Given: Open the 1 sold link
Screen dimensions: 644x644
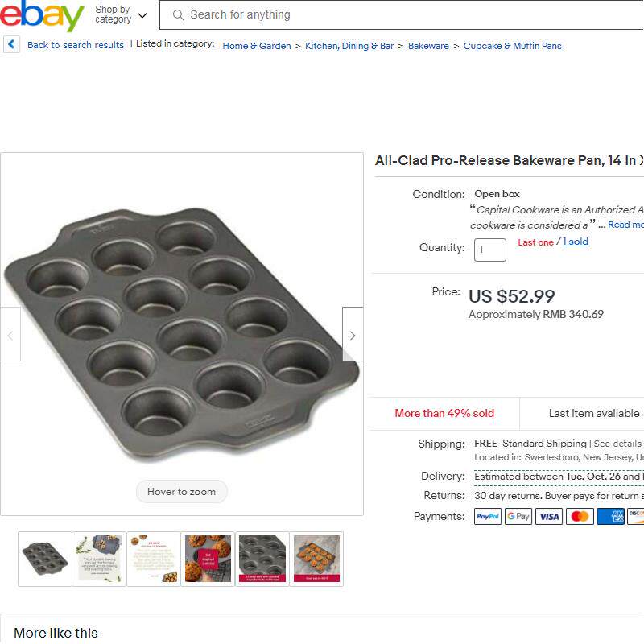Looking at the screenshot, I should [x=576, y=242].
